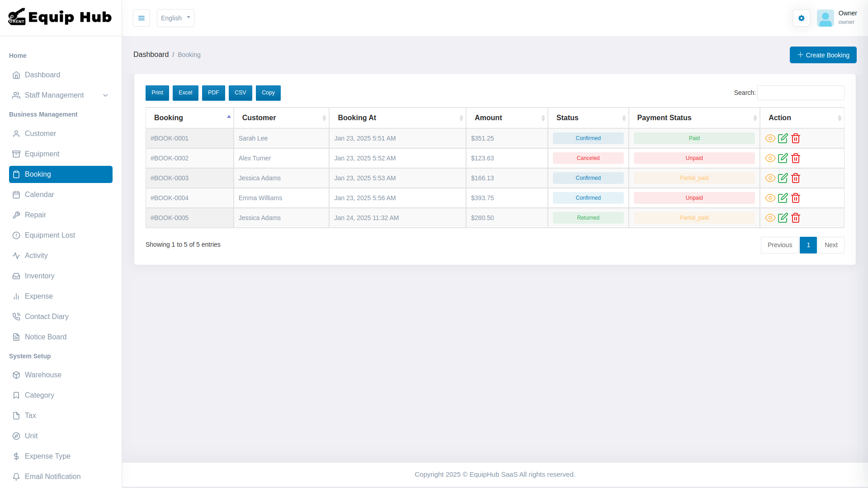Click the Print export button
The image size is (868, 488).
(x=157, y=93)
